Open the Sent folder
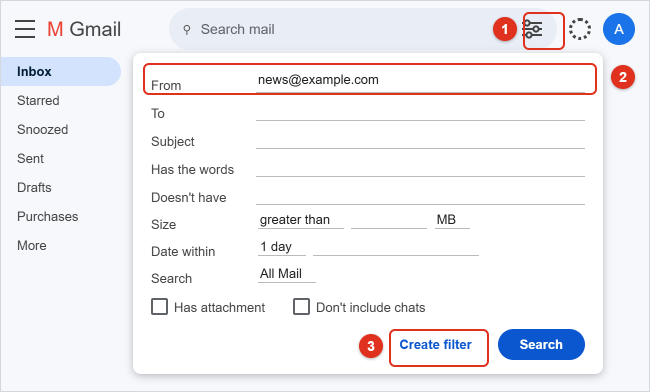This screenshot has width=650, height=392. tap(30, 158)
